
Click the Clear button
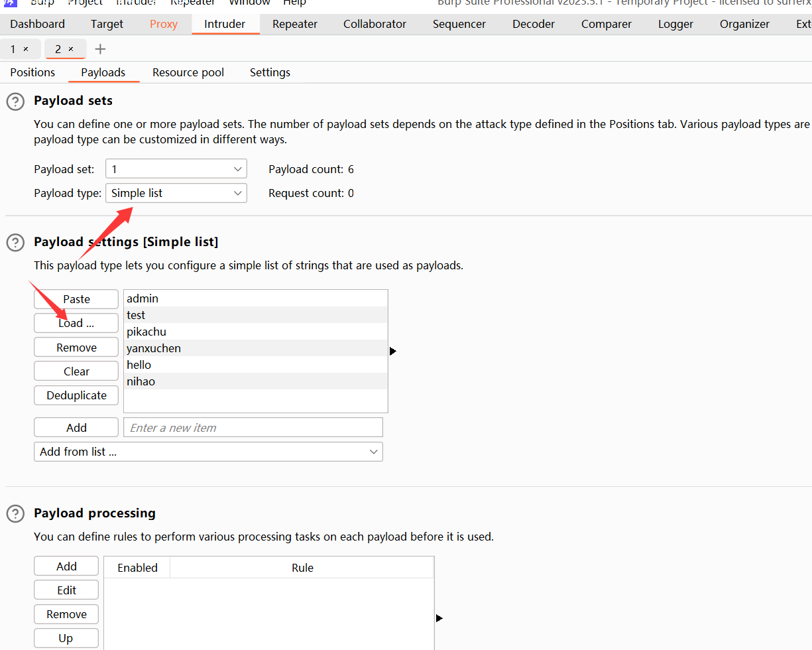coord(76,371)
